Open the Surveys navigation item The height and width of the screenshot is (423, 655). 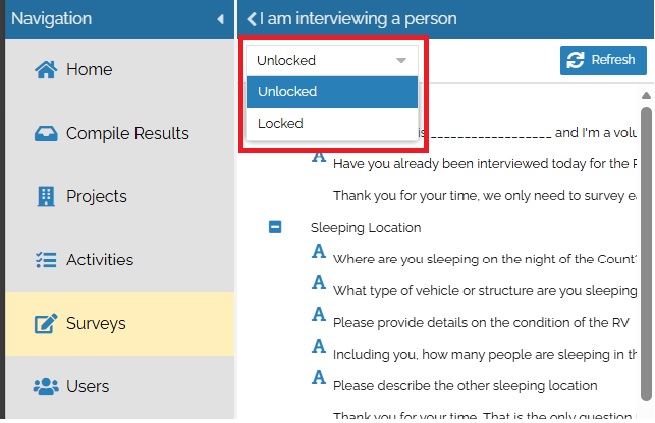pyautogui.click(x=96, y=324)
